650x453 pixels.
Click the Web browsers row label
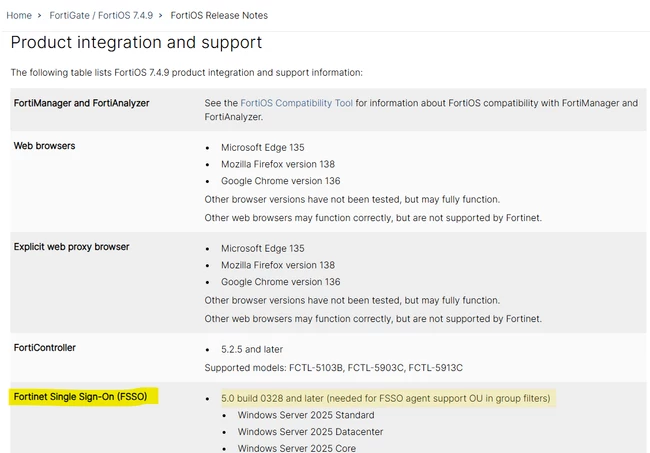coord(44,146)
